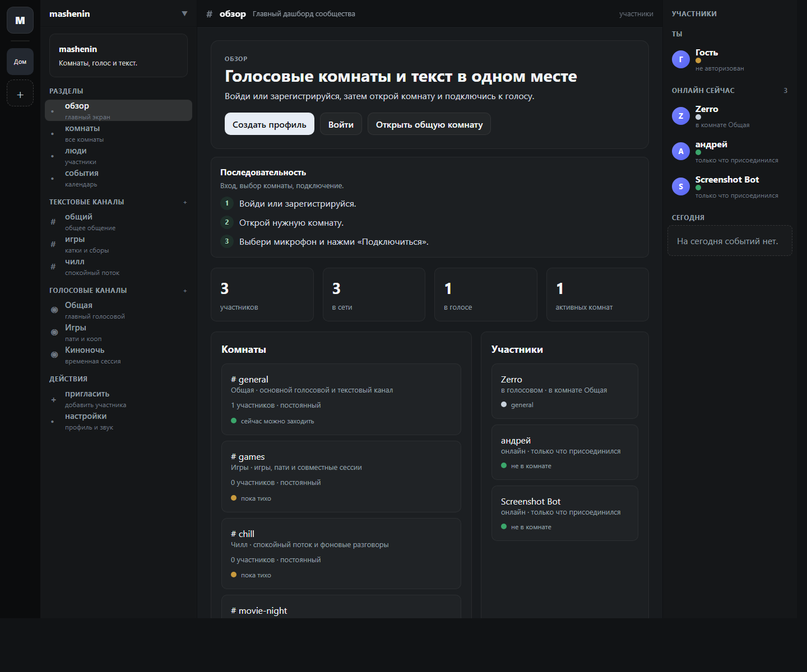Viewport: 807px width, 672px height.
Task: Click пригласить to add a member
Action: 118,399
